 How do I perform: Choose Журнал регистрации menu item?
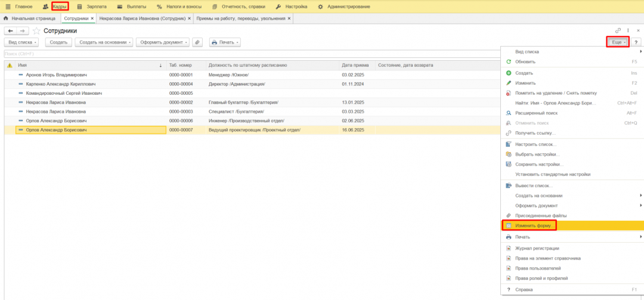572,248
